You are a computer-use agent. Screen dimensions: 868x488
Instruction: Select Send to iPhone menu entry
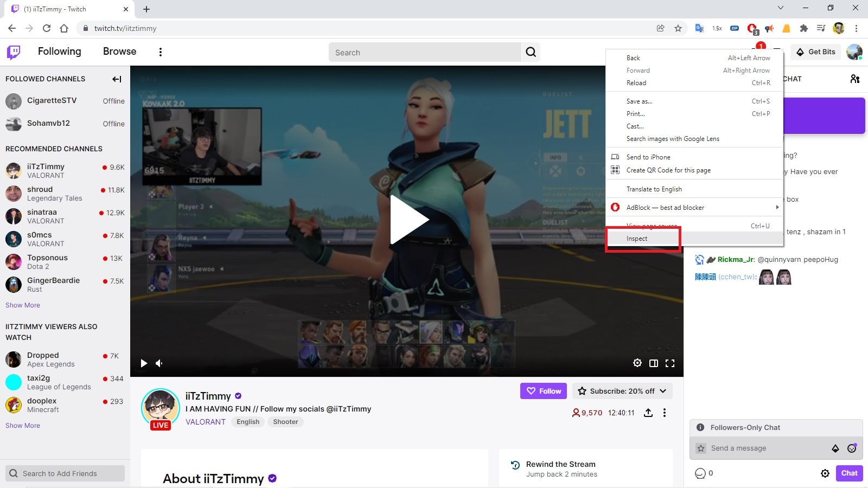point(694,157)
